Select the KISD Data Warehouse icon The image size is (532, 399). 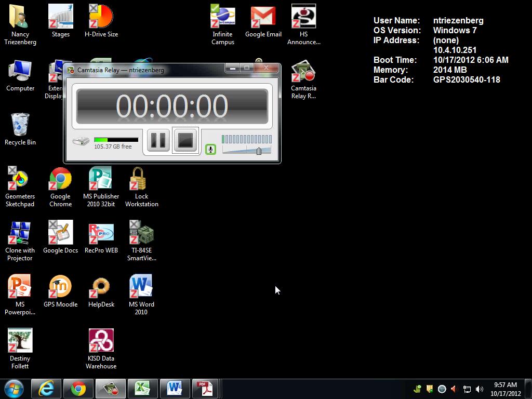coord(101,349)
